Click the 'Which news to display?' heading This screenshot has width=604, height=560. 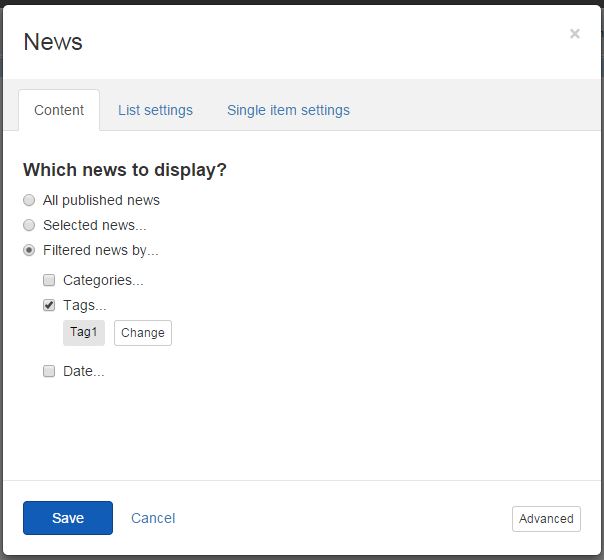(x=125, y=170)
